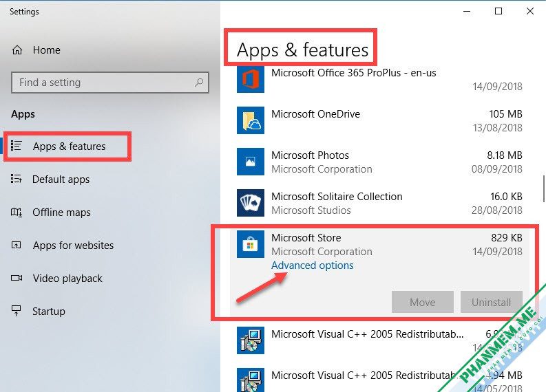Select the Microsoft Photos app name

click(x=310, y=155)
